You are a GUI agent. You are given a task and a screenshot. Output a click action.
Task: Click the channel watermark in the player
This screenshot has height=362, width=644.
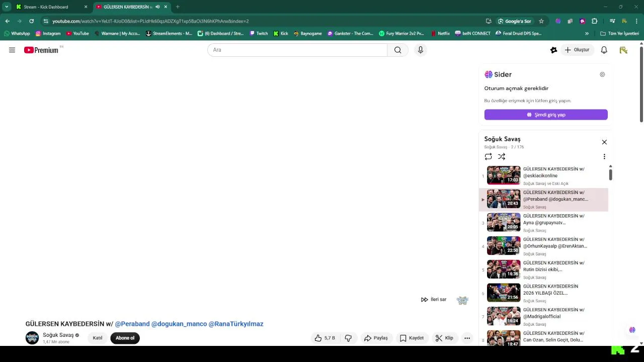point(462,300)
